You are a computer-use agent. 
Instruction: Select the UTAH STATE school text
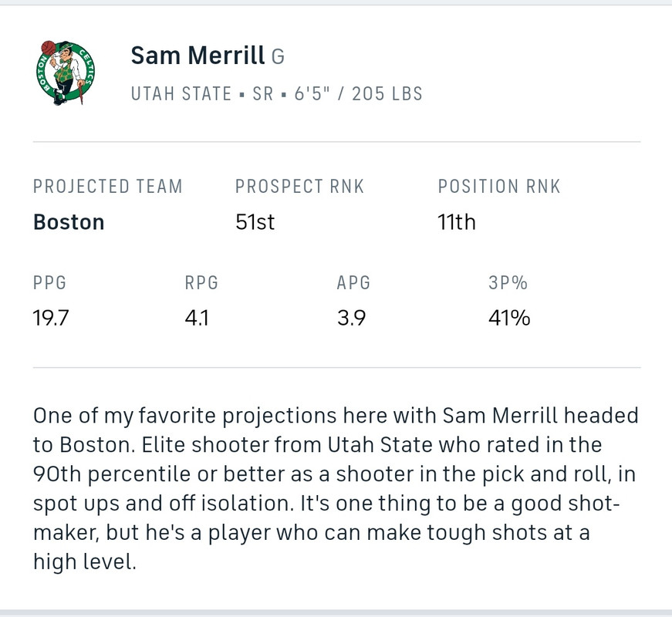[181, 94]
